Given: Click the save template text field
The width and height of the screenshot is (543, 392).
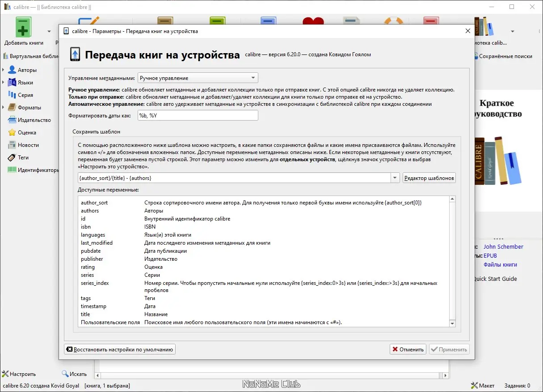Looking at the screenshot, I should click(235, 178).
